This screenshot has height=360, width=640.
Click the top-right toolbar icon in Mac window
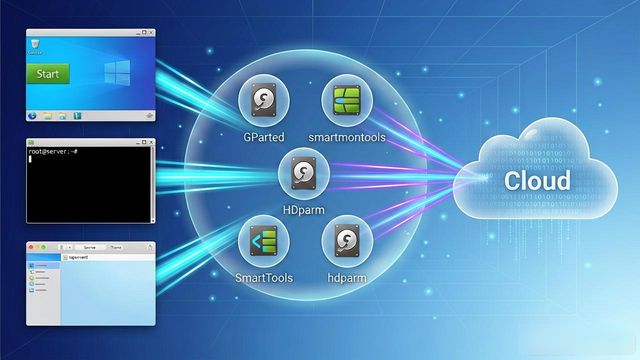[x=150, y=247]
